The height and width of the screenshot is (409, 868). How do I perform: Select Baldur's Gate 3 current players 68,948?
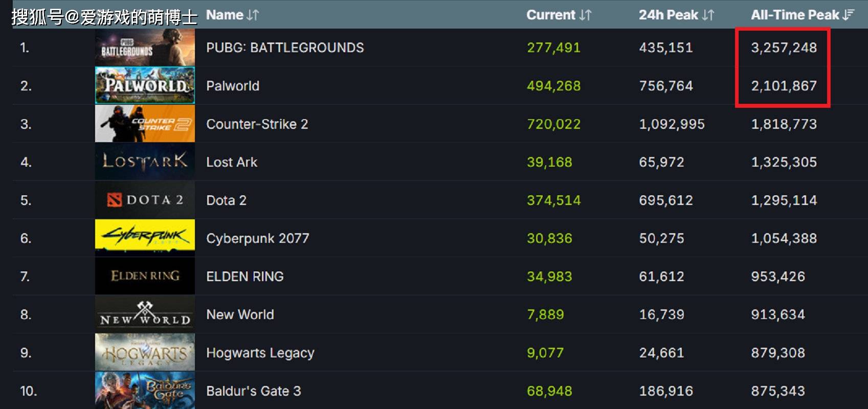tap(549, 391)
